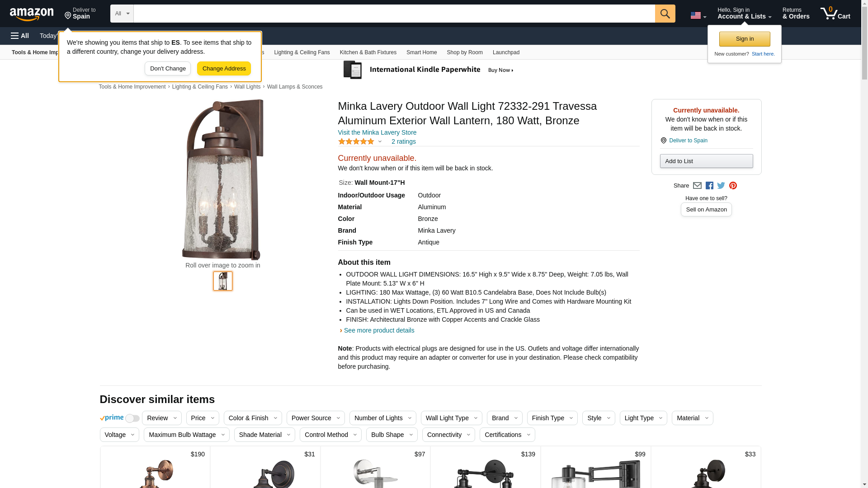
Task: Open the shopping cart
Action: coord(835,14)
